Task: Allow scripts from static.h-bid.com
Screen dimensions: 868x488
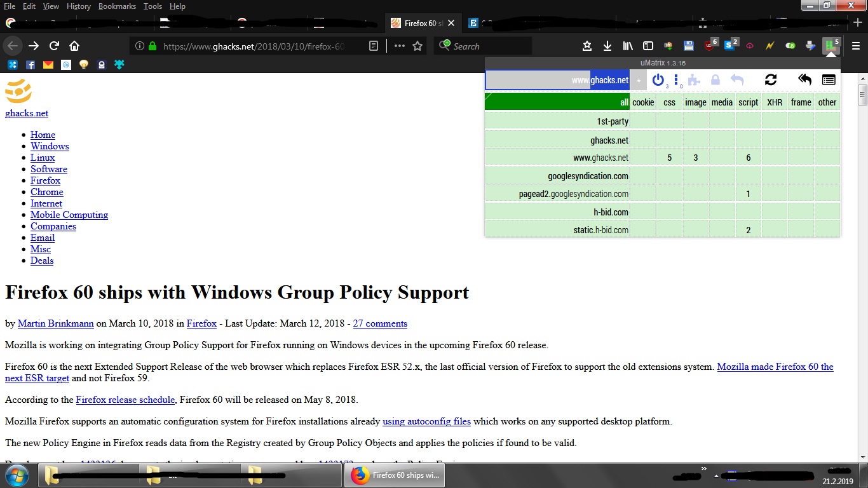Action: pyautogui.click(x=748, y=229)
